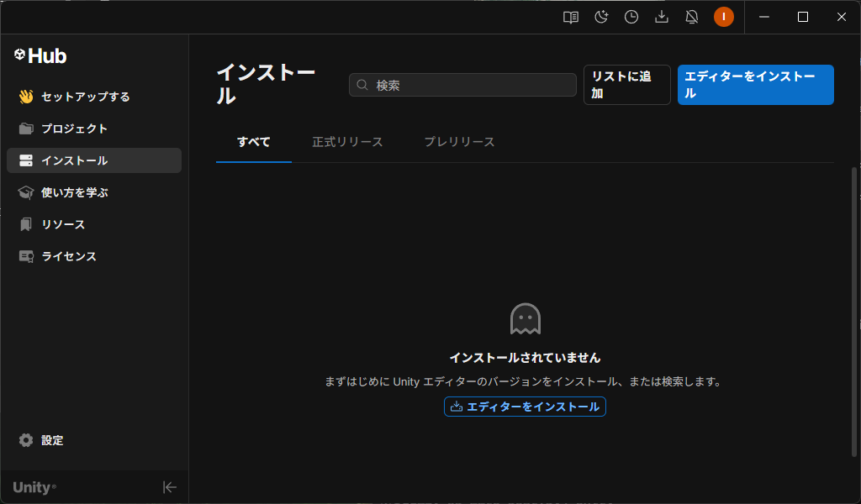Toggle the muted notifications bell
The height and width of the screenshot is (504, 861).
click(x=692, y=17)
